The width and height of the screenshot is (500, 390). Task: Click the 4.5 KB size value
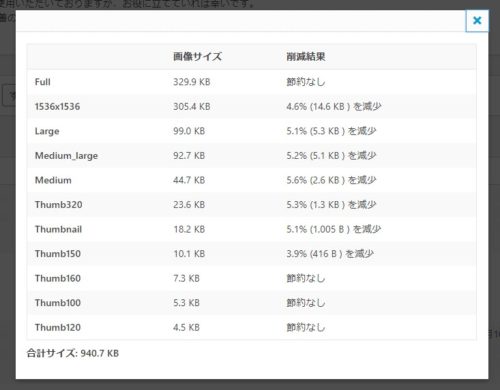coord(186,327)
